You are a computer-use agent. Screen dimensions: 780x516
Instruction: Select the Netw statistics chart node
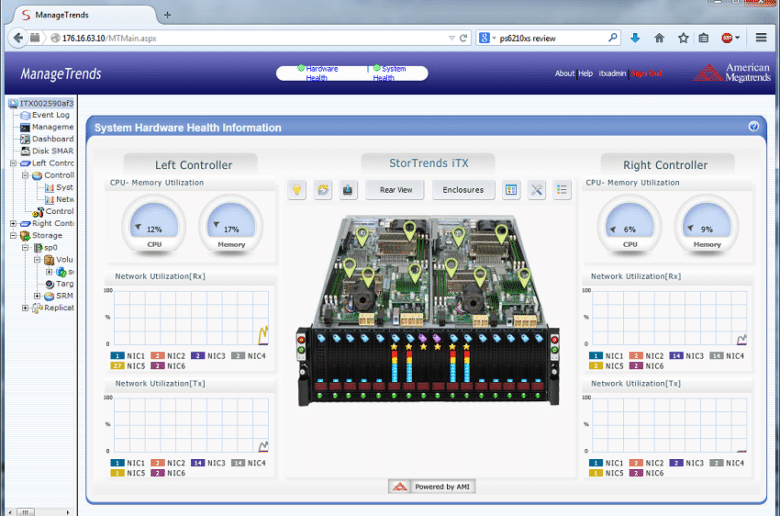pyautogui.click(x=64, y=199)
